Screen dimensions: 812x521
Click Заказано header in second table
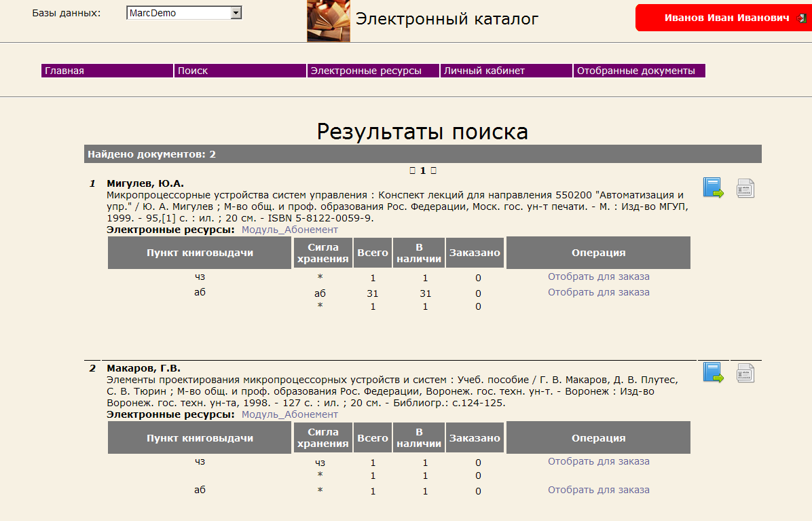(x=475, y=437)
